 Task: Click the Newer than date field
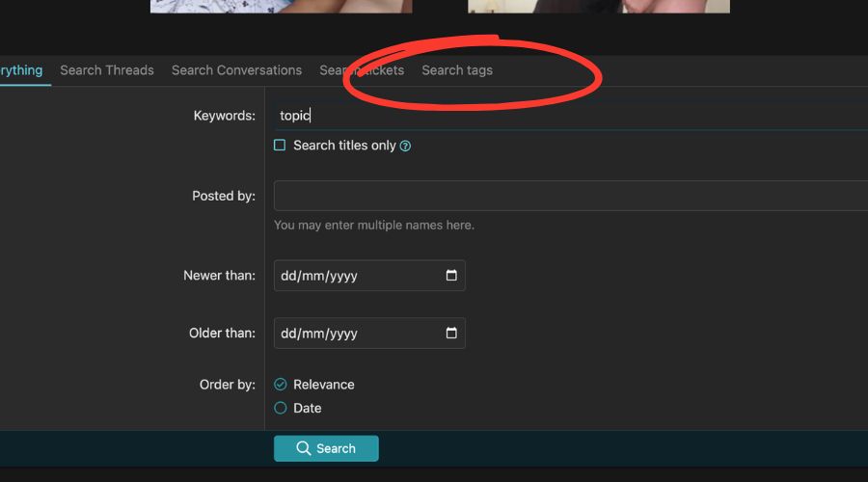tap(369, 276)
